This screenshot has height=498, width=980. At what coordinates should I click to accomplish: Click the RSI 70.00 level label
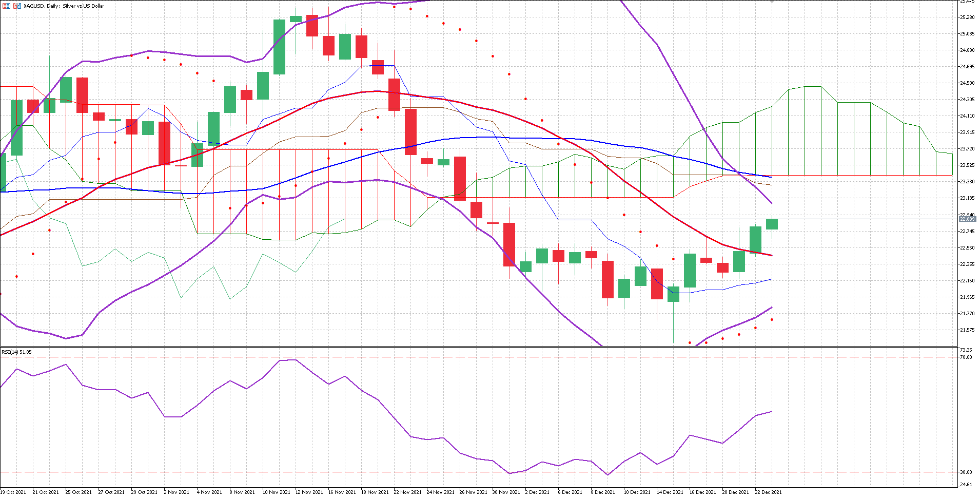(966, 357)
